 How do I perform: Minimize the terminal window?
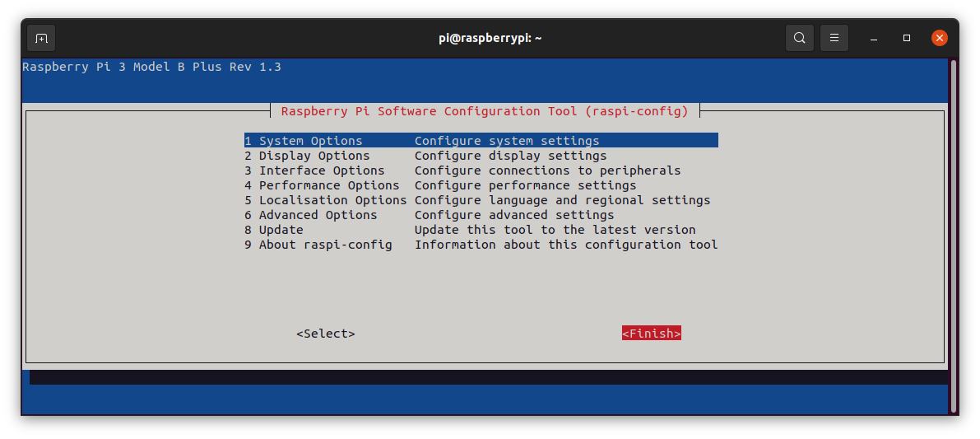[x=874, y=38]
